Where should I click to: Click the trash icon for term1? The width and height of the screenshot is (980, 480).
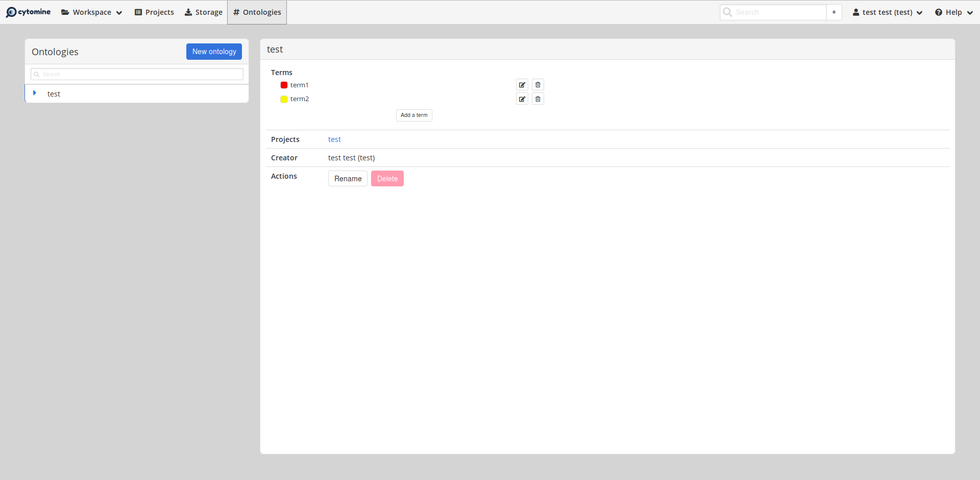point(537,84)
